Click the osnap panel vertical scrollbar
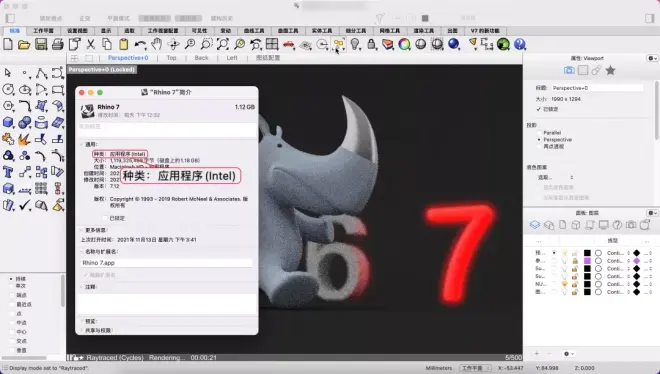This screenshot has height=374, width=660. point(63,291)
